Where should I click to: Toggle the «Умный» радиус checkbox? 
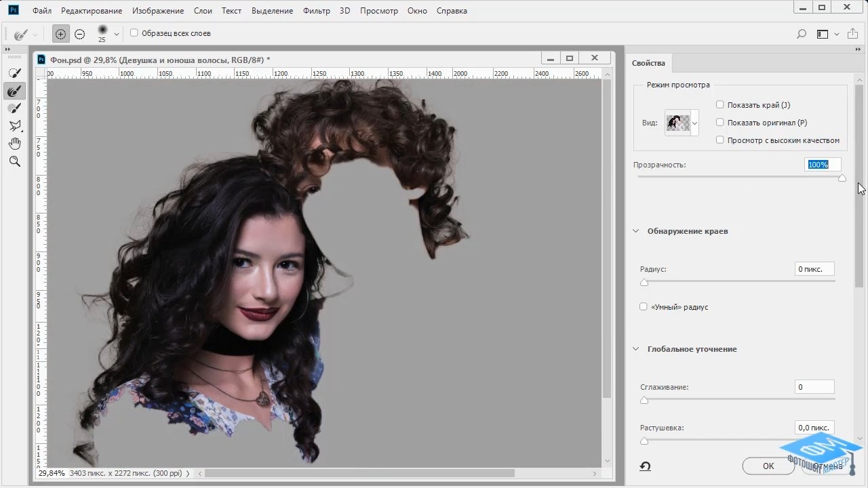pos(644,307)
